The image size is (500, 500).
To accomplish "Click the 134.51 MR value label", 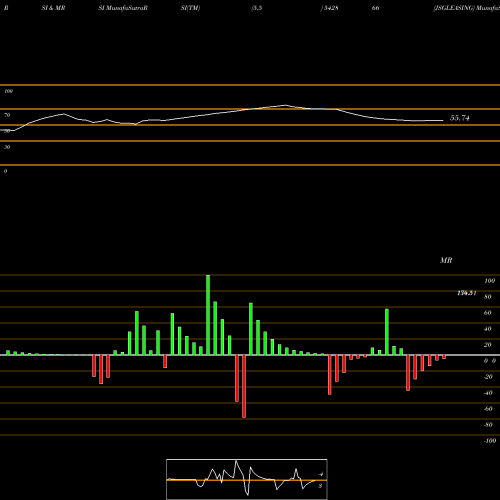I will [466, 293].
